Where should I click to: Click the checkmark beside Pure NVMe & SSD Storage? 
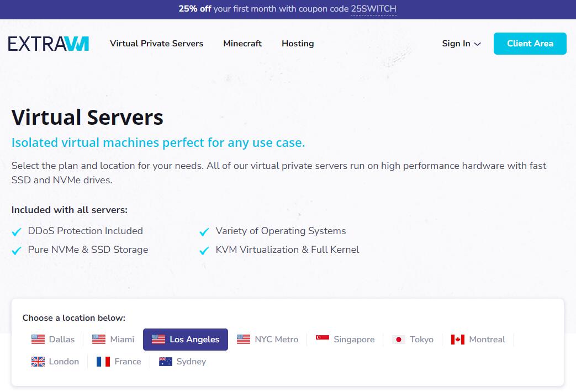click(17, 251)
